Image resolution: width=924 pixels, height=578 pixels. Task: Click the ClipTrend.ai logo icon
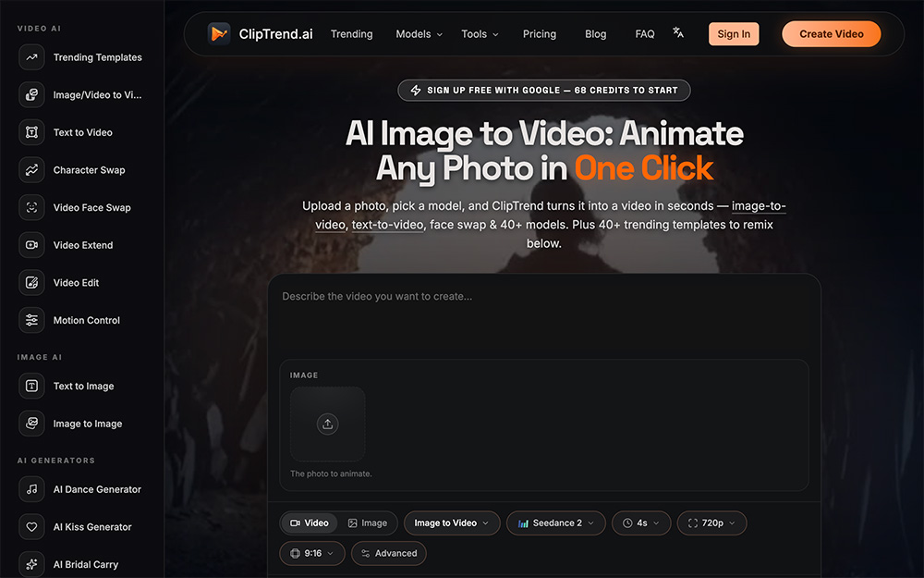pyautogui.click(x=219, y=33)
